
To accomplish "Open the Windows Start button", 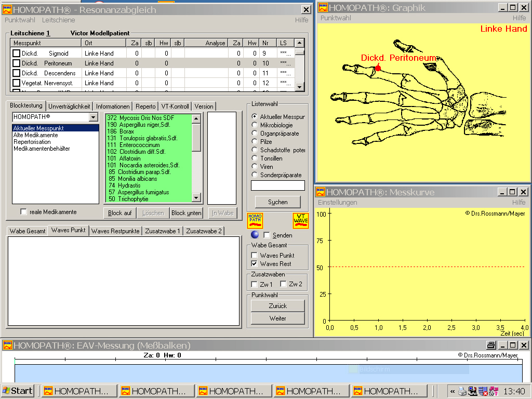I will coord(18,391).
